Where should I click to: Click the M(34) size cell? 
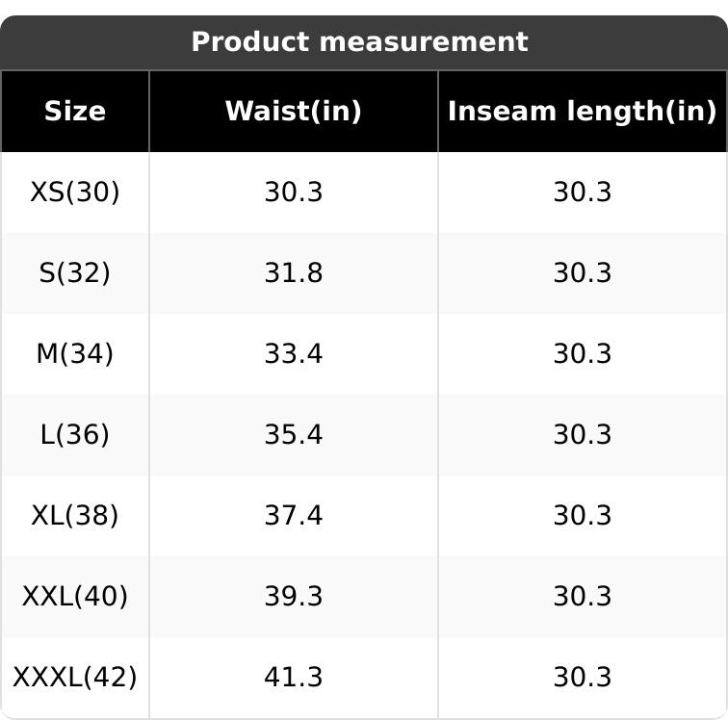coord(75,354)
